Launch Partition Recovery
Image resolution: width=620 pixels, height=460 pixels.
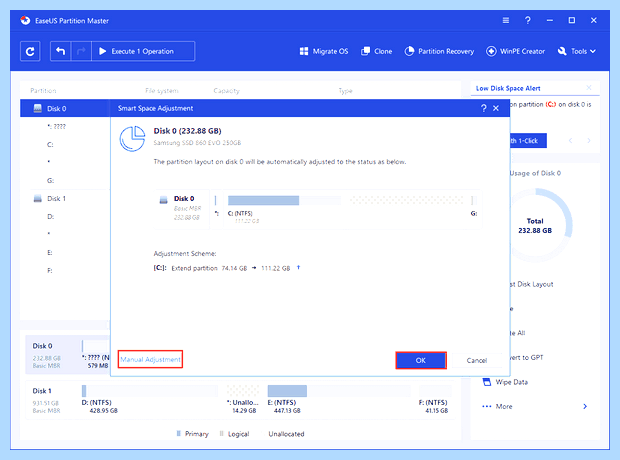(x=439, y=51)
